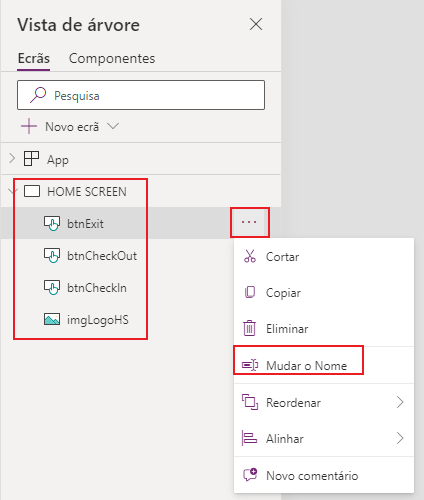Click the Mudar o Nome rename icon
This screenshot has height=500, width=424.
250,365
